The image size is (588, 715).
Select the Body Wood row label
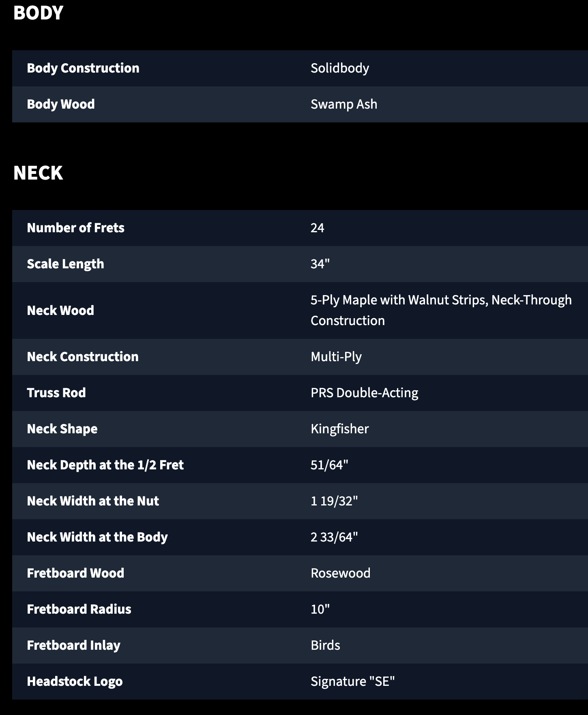coord(61,104)
